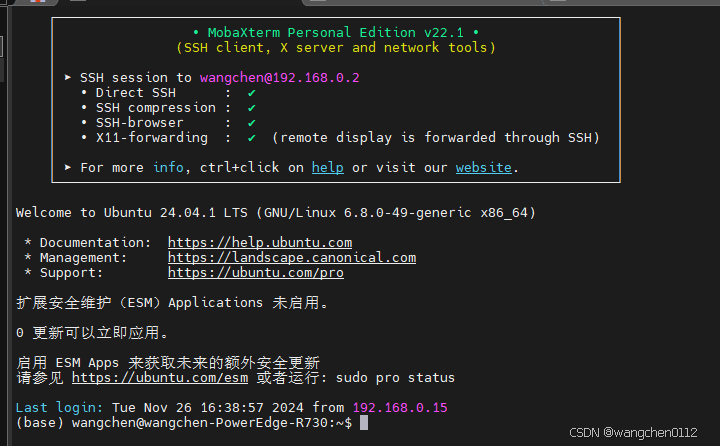Open the landscape.canonical.com management link

coord(292,258)
